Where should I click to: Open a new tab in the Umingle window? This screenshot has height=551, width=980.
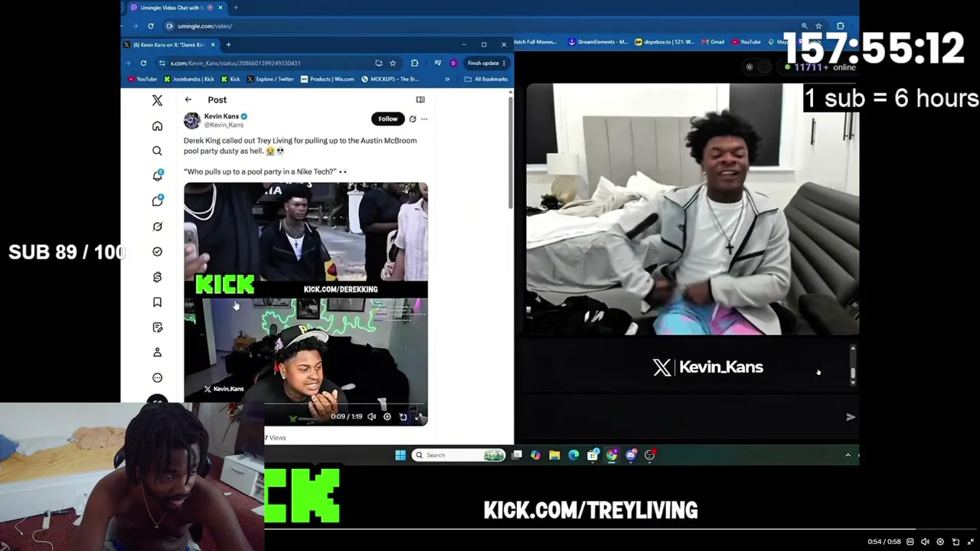pos(236,8)
